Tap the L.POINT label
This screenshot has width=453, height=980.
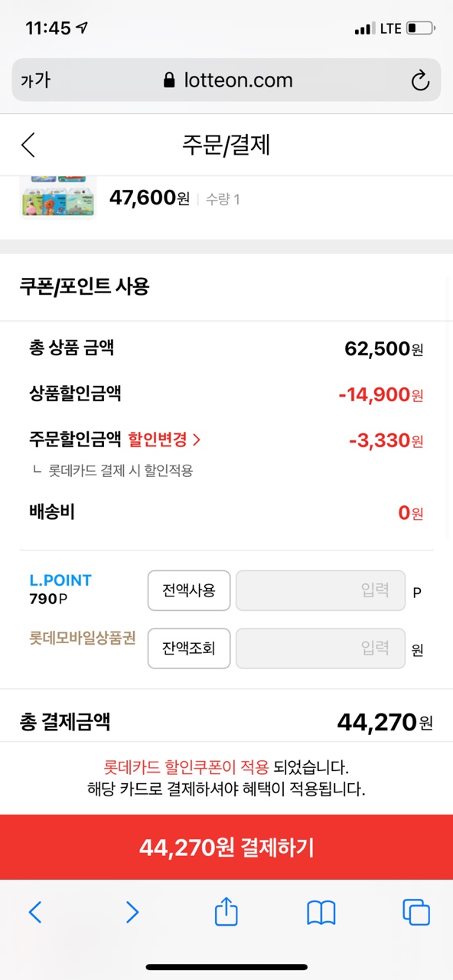tap(60, 580)
